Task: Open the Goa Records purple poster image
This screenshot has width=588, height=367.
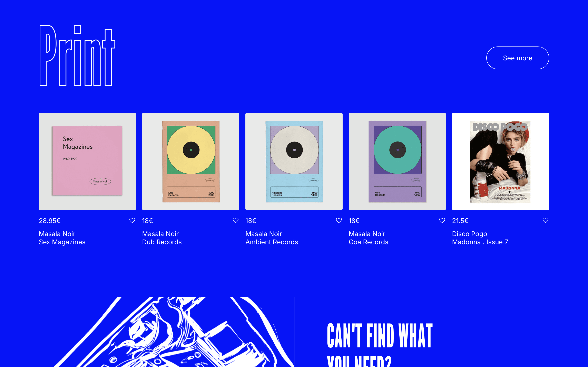Action: (397, 161)
